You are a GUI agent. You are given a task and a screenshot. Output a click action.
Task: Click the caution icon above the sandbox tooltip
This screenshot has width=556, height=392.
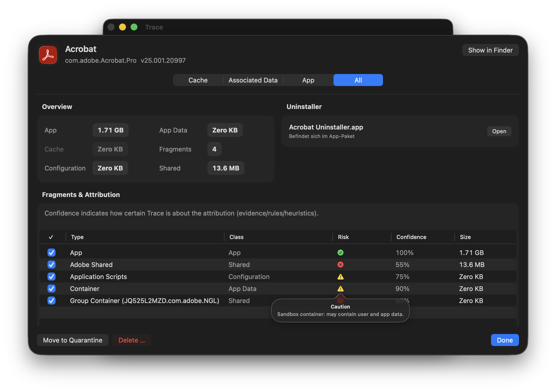[340, 300]
